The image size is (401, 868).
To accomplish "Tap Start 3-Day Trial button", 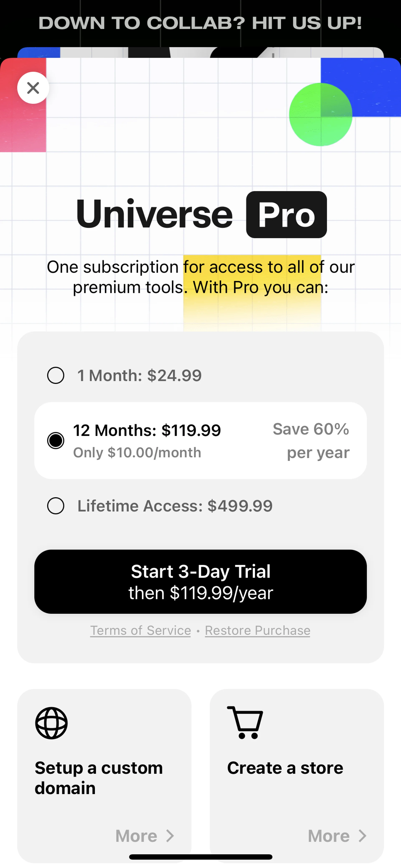I will [x=200, y=582].
